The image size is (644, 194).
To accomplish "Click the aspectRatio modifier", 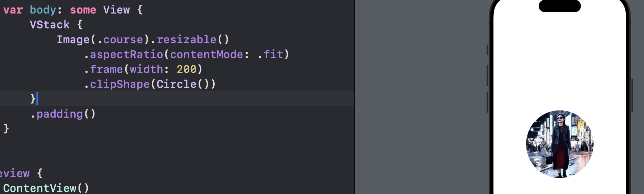I will 127,54.
